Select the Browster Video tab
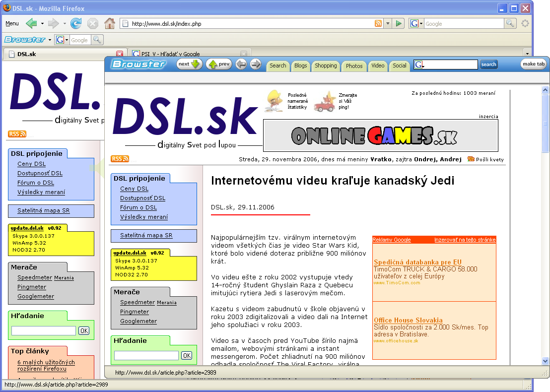This screenshot has height=392, width=550. click(378, 65)
